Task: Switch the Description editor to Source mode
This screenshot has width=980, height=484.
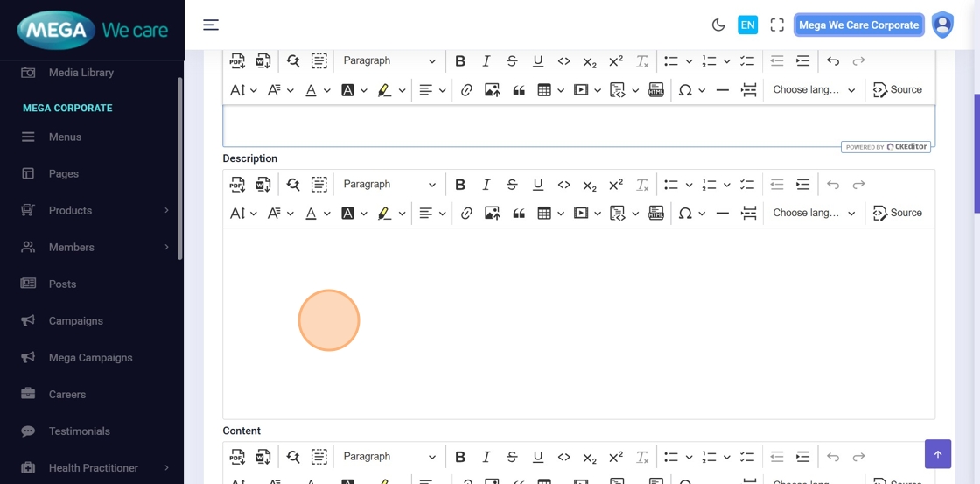Action: 898,214
